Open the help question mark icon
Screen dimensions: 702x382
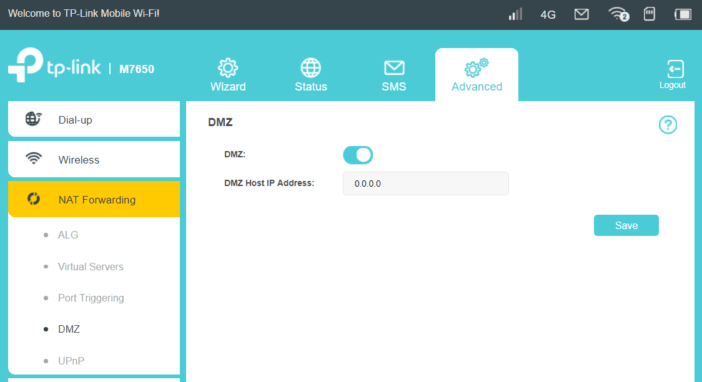coord(668,125)
